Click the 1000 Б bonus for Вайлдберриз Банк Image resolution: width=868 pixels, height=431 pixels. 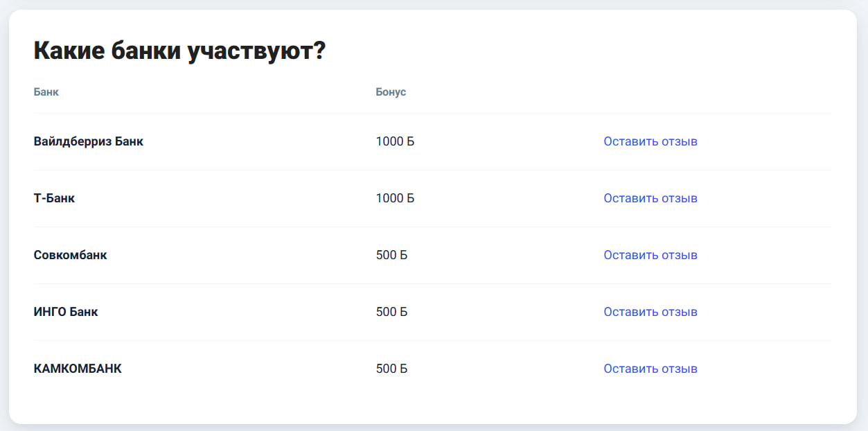click(395, 141)
